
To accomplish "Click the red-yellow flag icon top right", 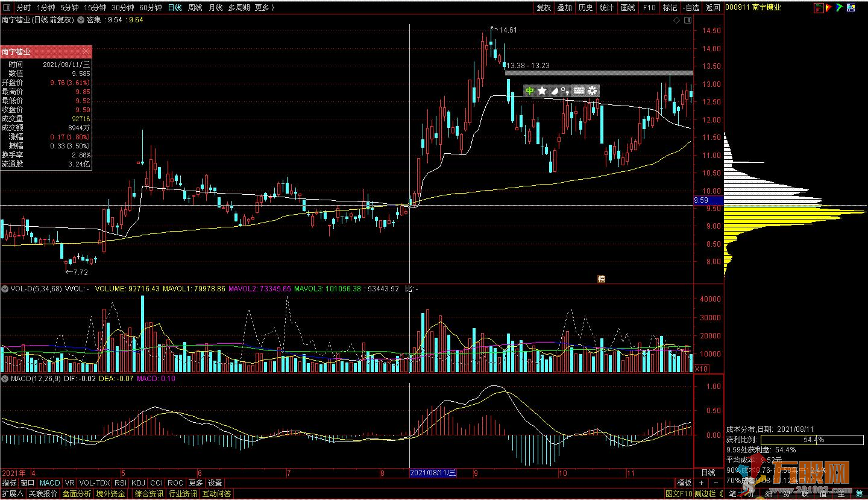I will [829, 7].
